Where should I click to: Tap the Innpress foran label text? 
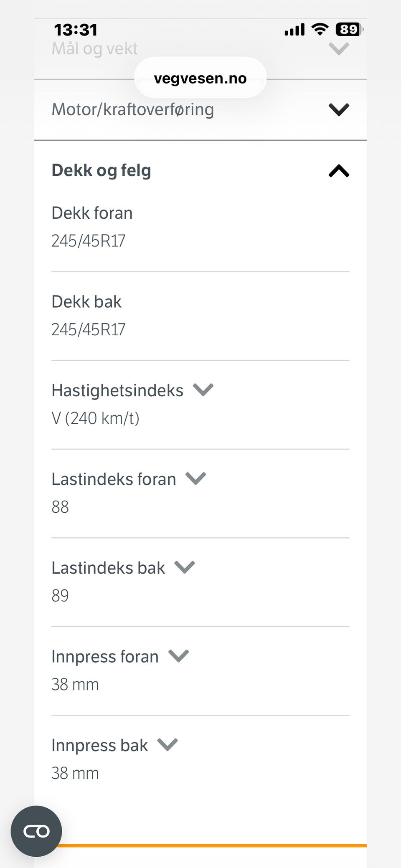pos(105,656)
